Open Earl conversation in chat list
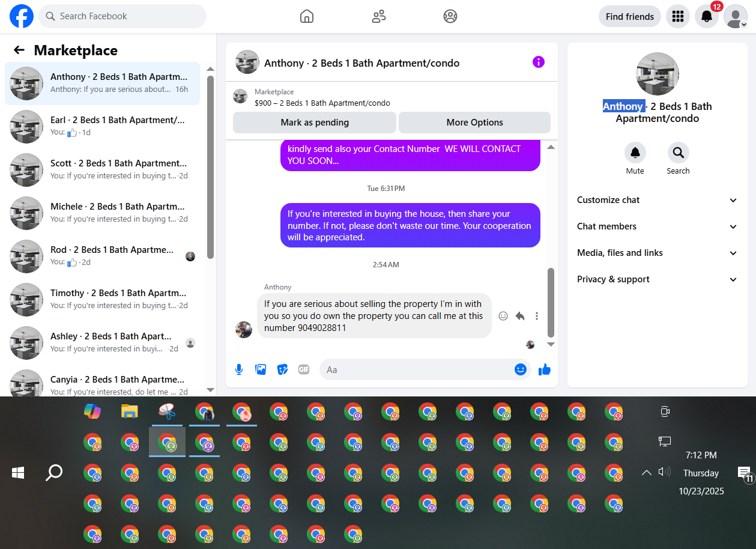The height and width of the screenshot is (549, 756). (102, 127)
